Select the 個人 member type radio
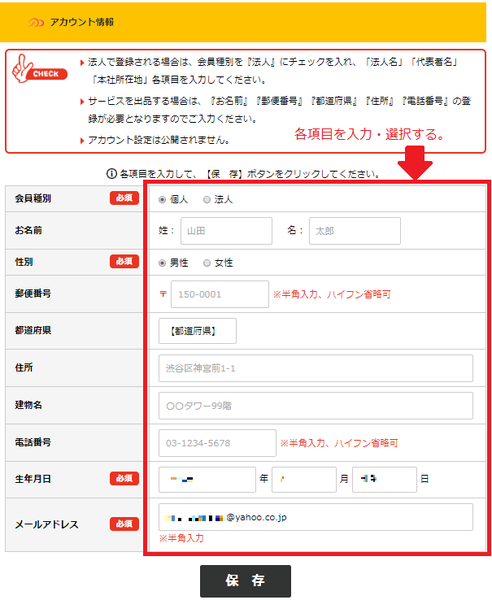 pos(162,200)
